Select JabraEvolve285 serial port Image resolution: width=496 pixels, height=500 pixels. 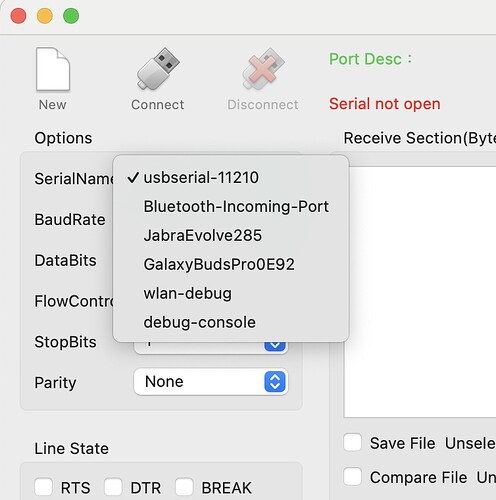pos(231,235)
